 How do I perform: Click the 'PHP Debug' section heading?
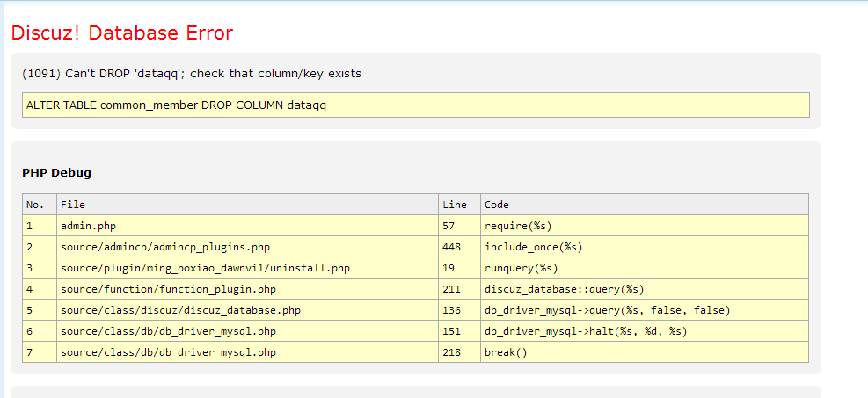(56, 173)
